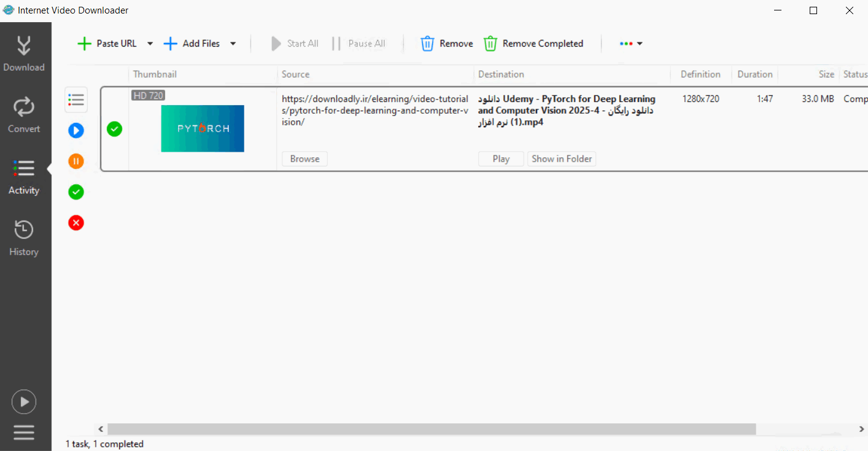Click the HD 720 badge on thumbnail
Viewport: 868px width, 451px height.
148,95
